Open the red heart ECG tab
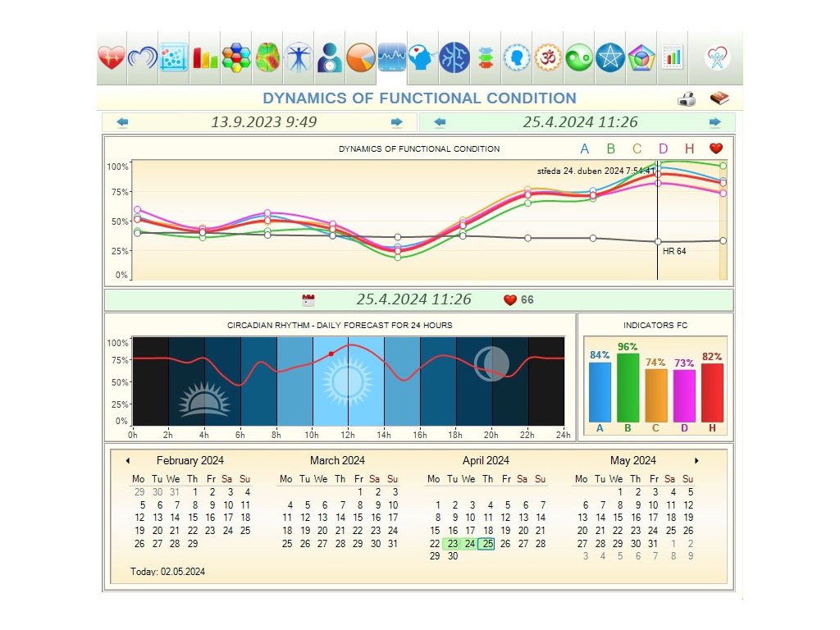Viewport: 840px width, 630px height. coord(112,57)
